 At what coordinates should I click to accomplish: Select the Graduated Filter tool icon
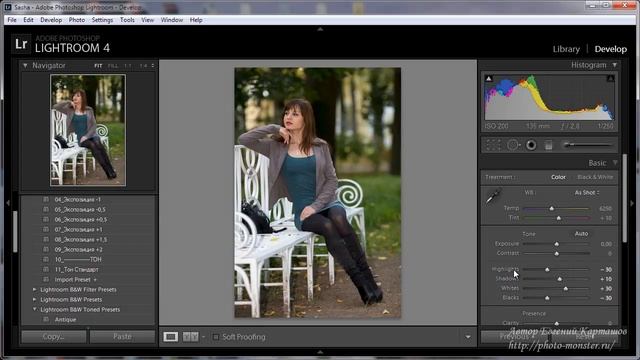[x=549, y=145]
